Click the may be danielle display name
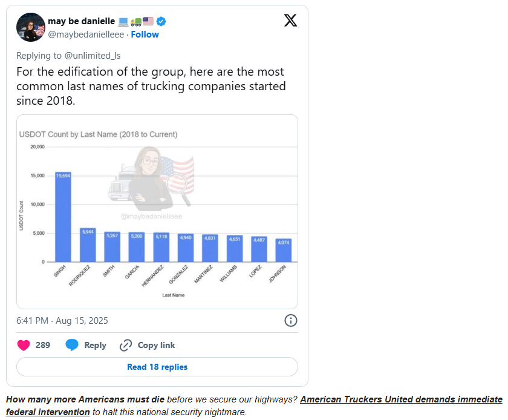Image resolution: width=508 pixels, height=420 pixels. 81,21
